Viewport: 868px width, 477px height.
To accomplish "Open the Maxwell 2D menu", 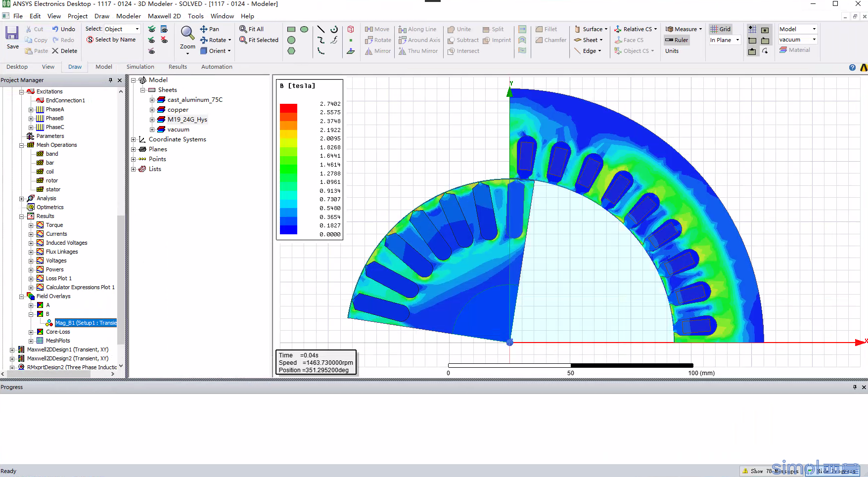I will tap(164, 16).
